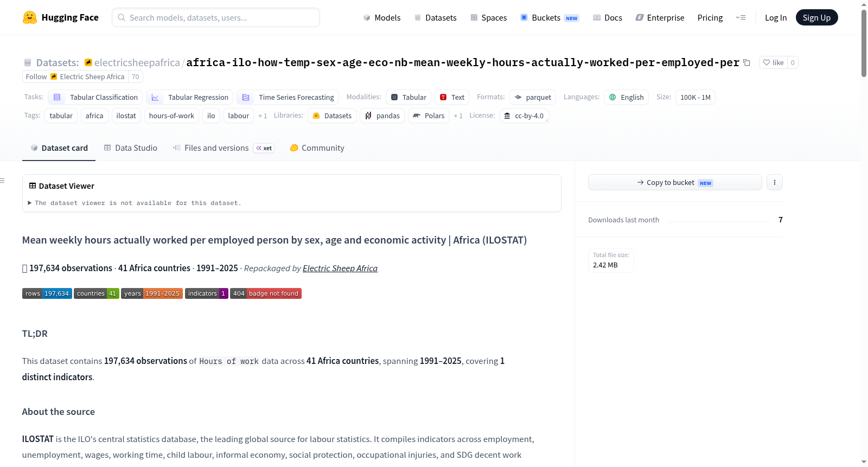Expand the navigation overflow menu icon
Screen dimensions: 868x467
coord(741,17)
